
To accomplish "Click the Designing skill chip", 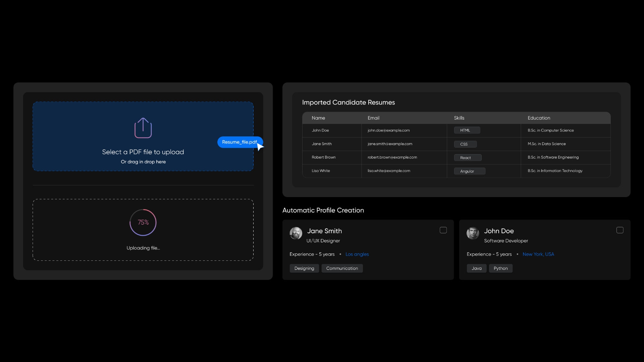I will click(304, 268).
